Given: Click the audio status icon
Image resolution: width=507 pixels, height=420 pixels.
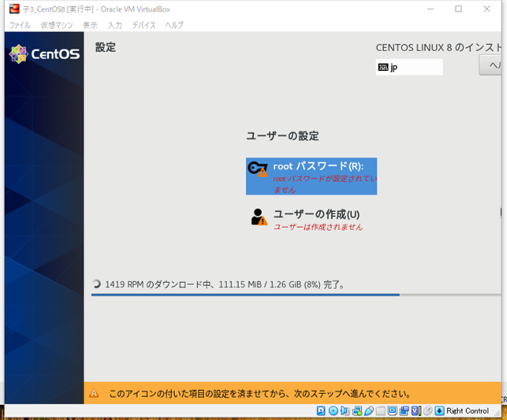Looking at the screenshot, I should [x=345, y=411].
